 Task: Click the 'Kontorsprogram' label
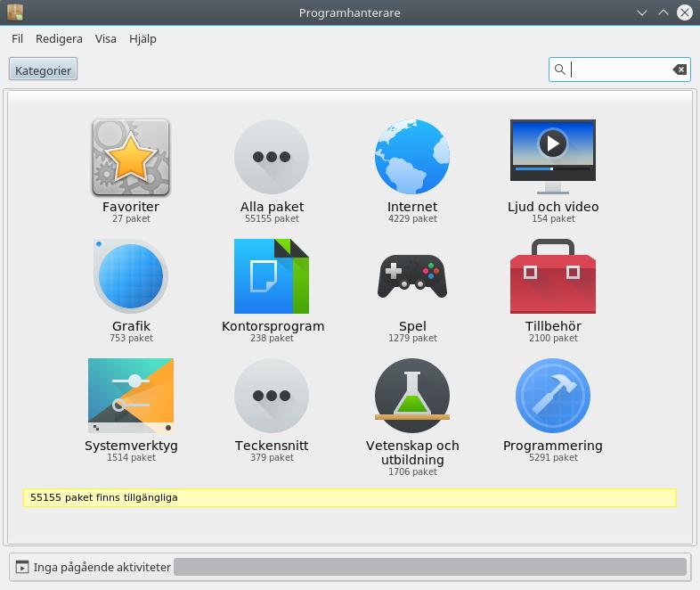[273, 326]
